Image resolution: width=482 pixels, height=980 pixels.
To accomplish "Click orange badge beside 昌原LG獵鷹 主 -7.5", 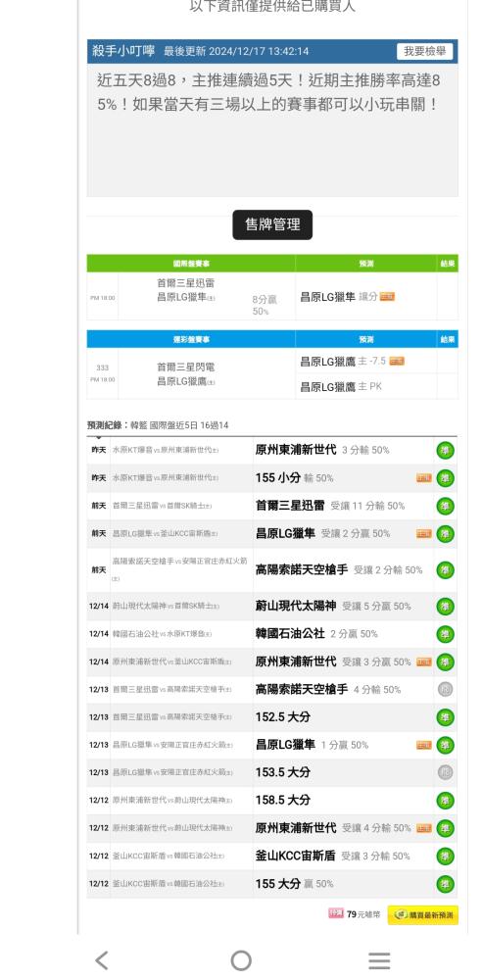I will tap(397, 362).
